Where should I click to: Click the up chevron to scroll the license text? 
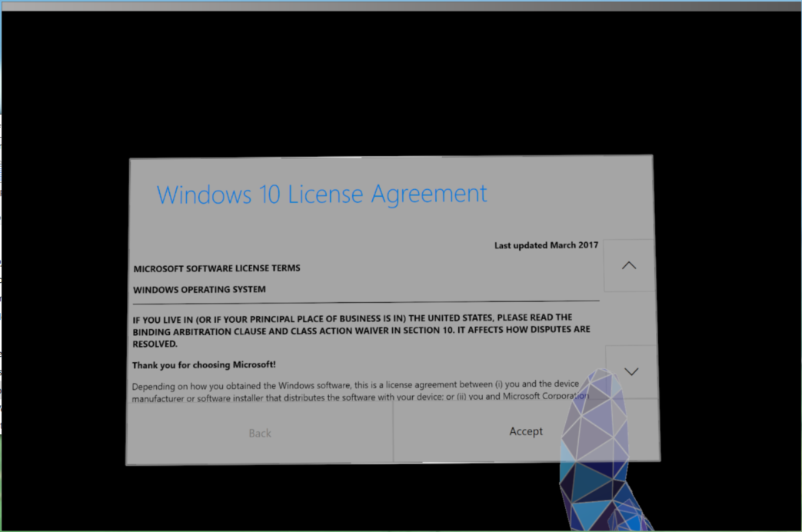tap(629, 265)
